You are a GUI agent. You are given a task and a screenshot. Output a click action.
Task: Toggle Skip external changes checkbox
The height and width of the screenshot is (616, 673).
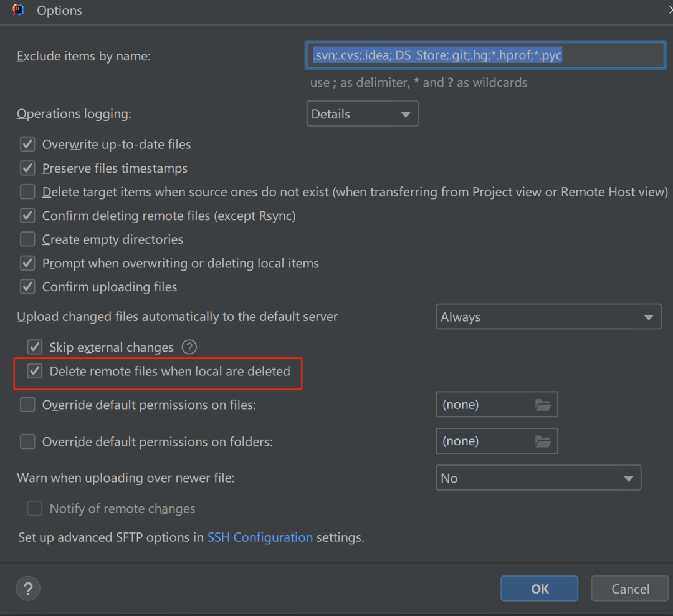(x=35, y=347)
